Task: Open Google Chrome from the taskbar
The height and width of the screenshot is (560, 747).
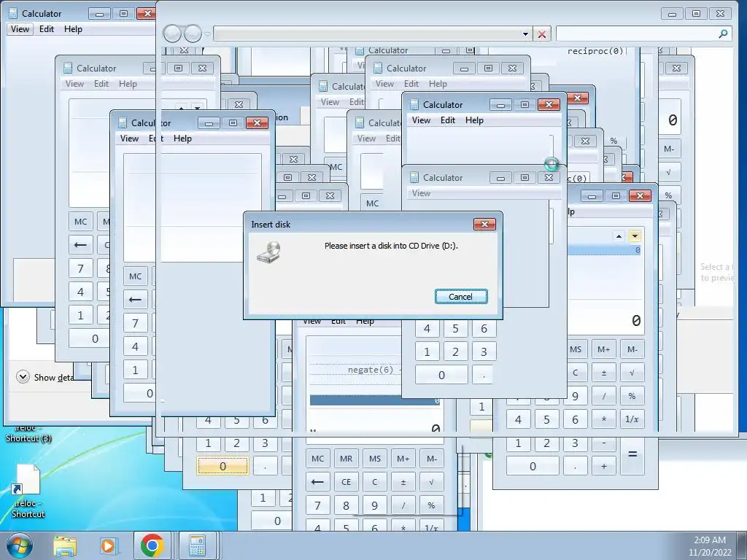Action: pyautogui.click(x=152, y=545)
